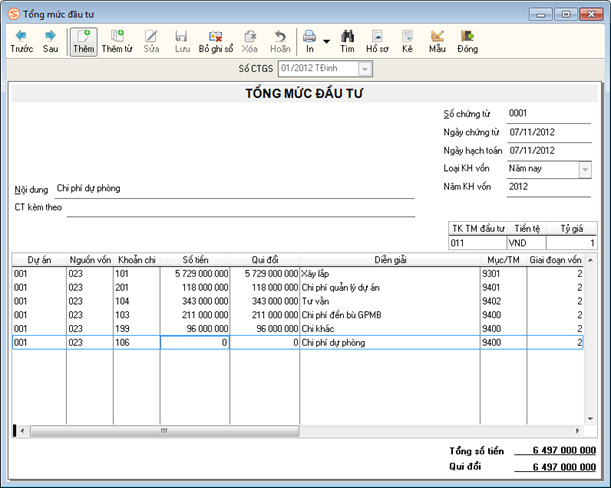
Task: Open the Số CTGS dropdown
Action: pos(365,69)
